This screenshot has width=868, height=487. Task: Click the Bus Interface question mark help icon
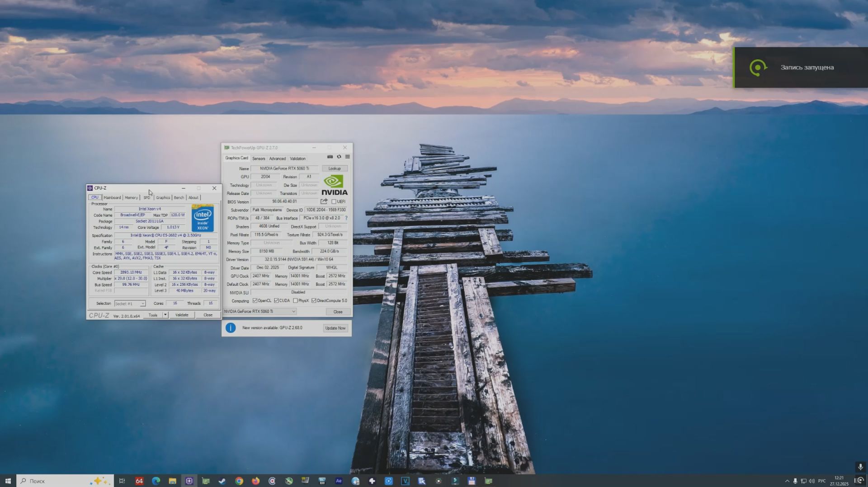[x=346, y=218]
